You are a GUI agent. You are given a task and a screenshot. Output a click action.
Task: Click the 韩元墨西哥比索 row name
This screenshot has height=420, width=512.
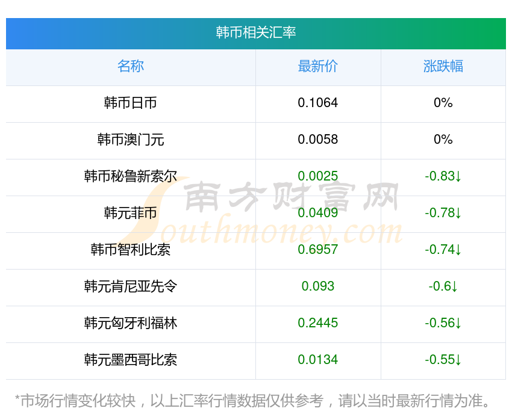tap(131, 360)
